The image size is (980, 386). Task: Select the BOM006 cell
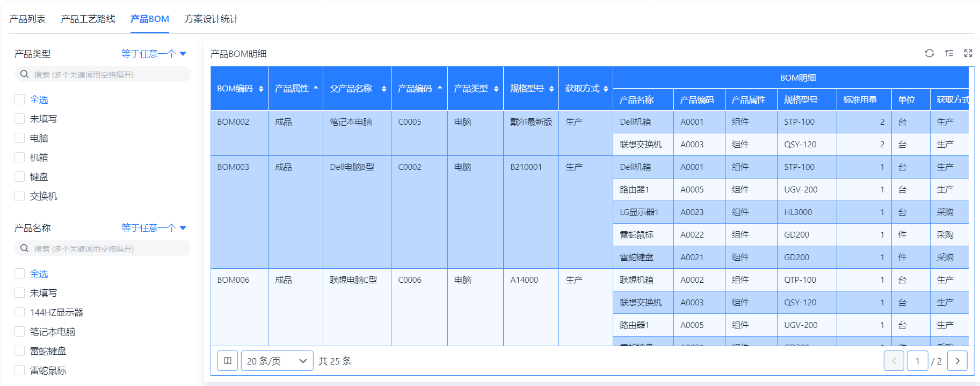point(239,307)
